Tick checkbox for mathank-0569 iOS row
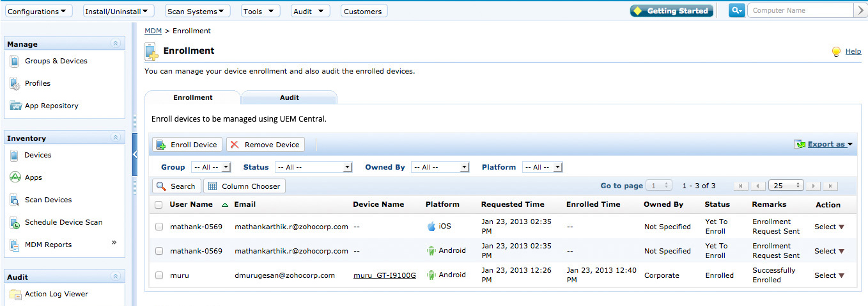Image resolution: width=868 pixels, height=306 pixels. pos(159,227)
